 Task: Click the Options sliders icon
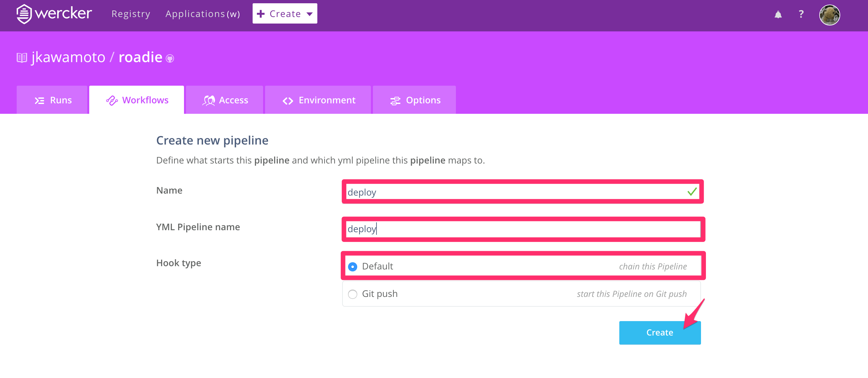[x=395, y=100]
